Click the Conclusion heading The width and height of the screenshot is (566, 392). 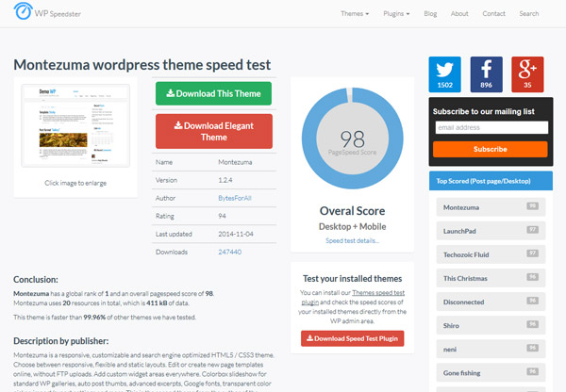pyautogui.click(x=36, y=279)
